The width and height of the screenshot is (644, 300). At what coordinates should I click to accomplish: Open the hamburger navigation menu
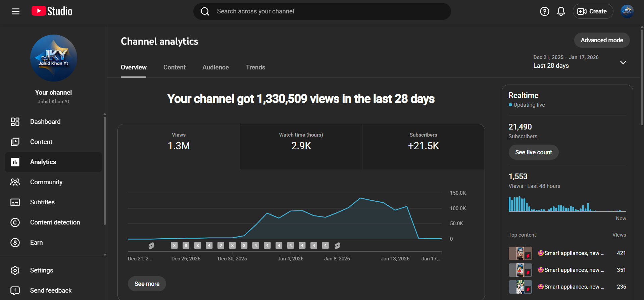[16, 11]
